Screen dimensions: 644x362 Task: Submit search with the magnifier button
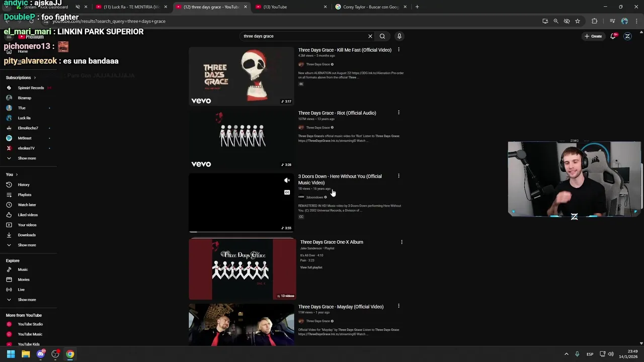[x=382, y=36]
